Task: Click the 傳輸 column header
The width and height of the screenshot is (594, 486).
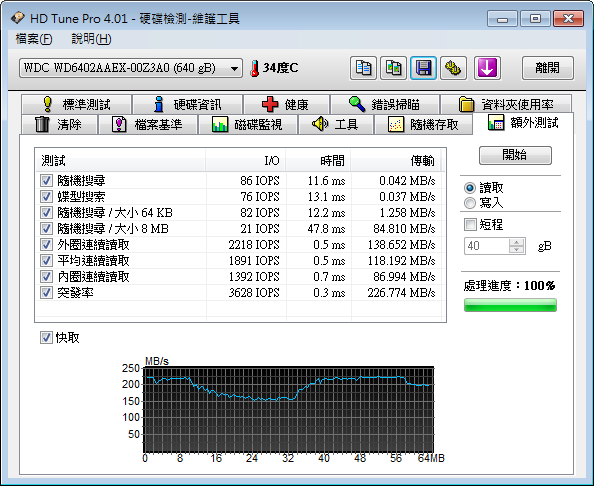Action: [396, 161]
